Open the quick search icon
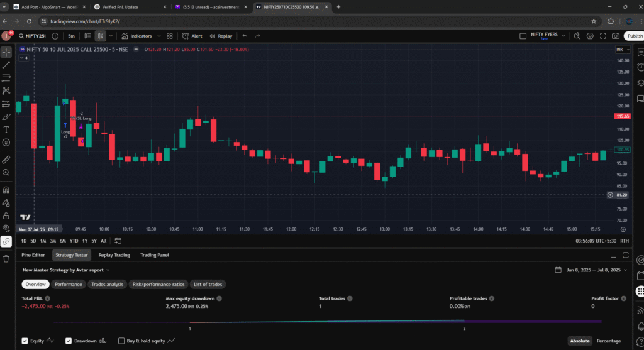The image size is (644, 350). pos(577,36)
